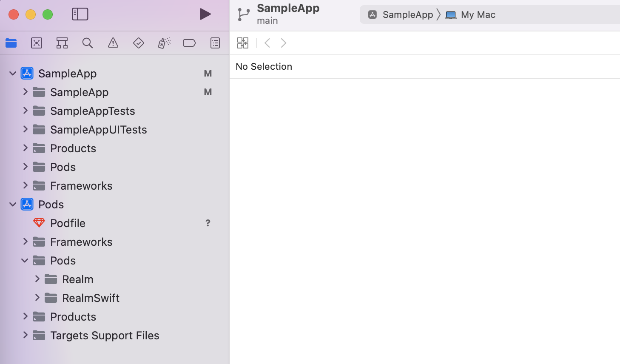Viewport: 620px width, 364px height.
Task: Click the bold SampleApp project title in the toolbar
Action: tap(288, 9)
